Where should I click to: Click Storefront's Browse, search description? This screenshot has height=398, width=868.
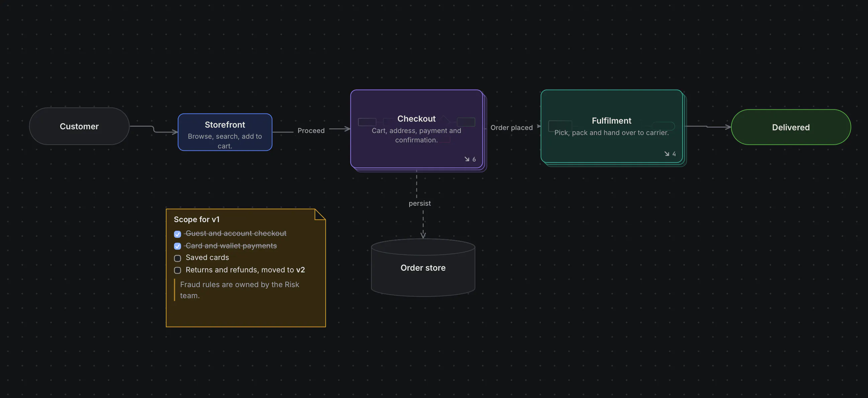225,141
